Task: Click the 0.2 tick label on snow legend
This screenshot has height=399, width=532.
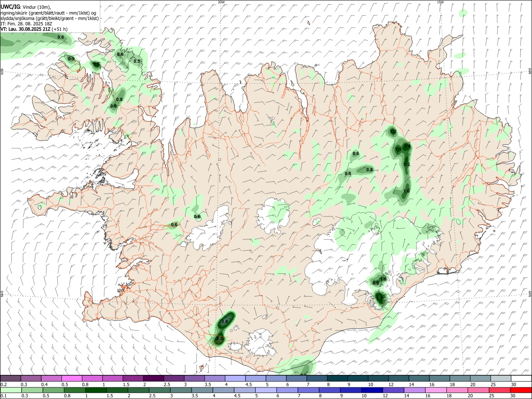Action: coord(3,384)
